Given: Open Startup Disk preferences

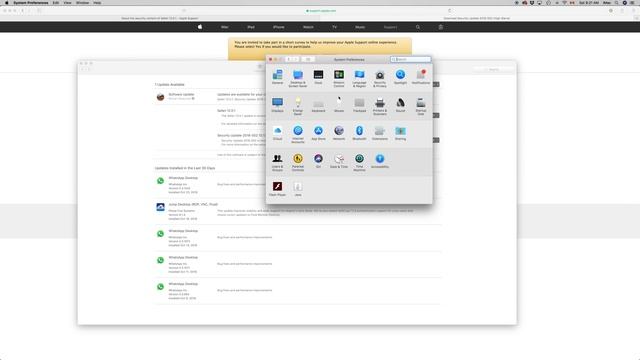Looking at the screenshot, I should pyautogui.click(x=421, y=106).
